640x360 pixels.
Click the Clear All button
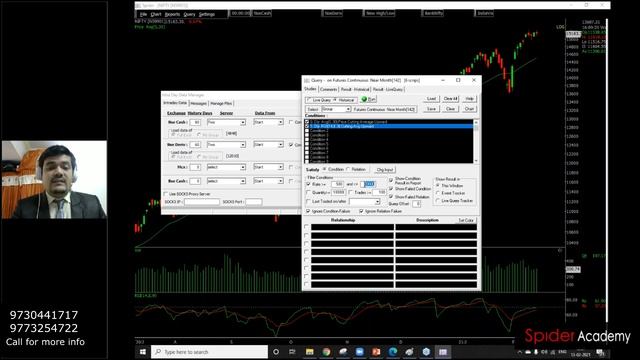pos(451,99)
